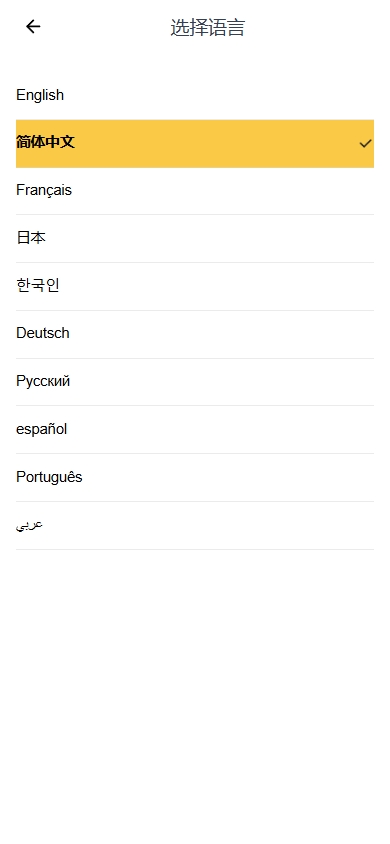Image resolution: width=390 pixels, height=844 pixels.
Task: Select the first language, English
Action: (x=195, y=95)
